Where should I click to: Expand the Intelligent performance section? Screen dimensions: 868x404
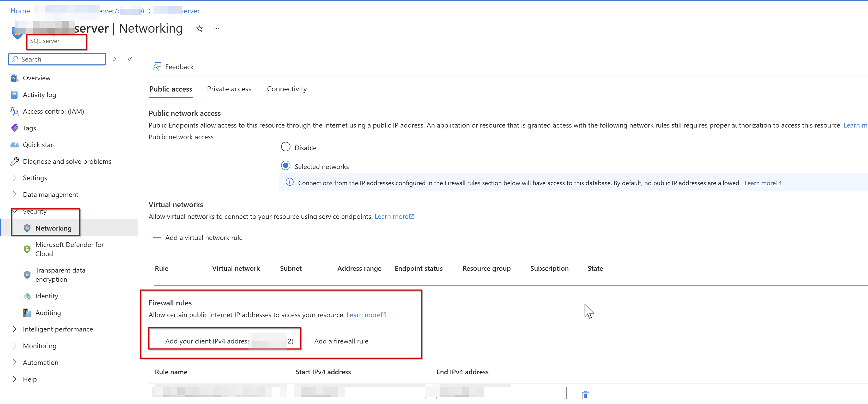[15, 329]
